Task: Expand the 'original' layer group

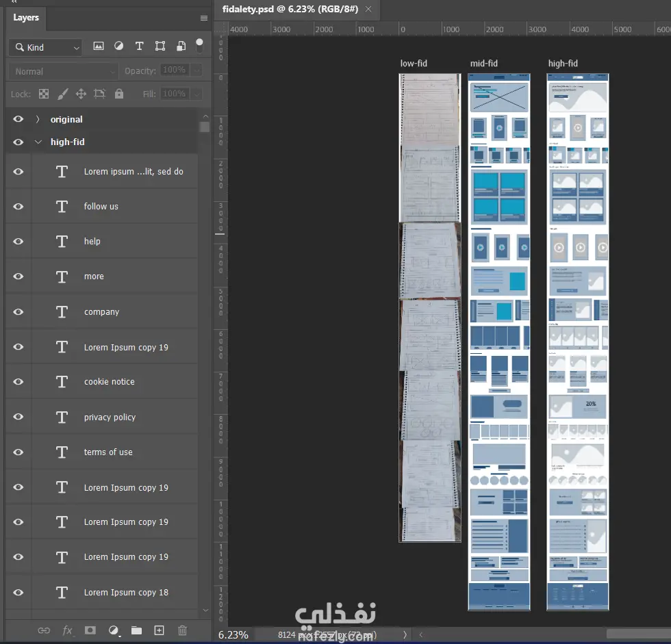Action: click(x=38, y=119)
